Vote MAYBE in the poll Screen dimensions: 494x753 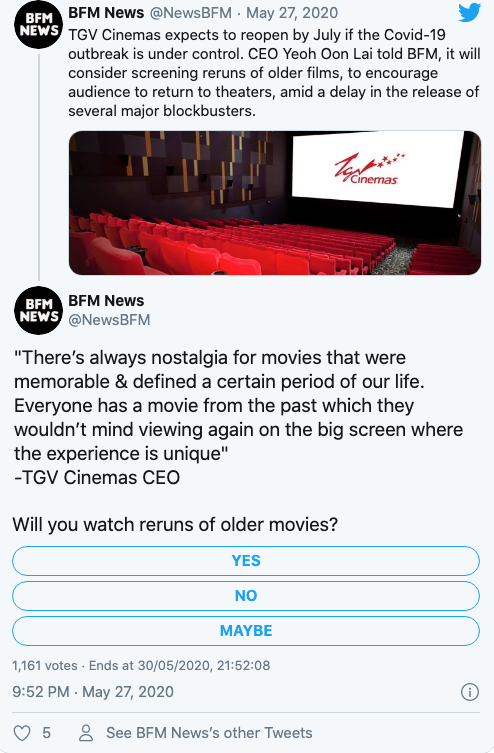pos(246,631)
